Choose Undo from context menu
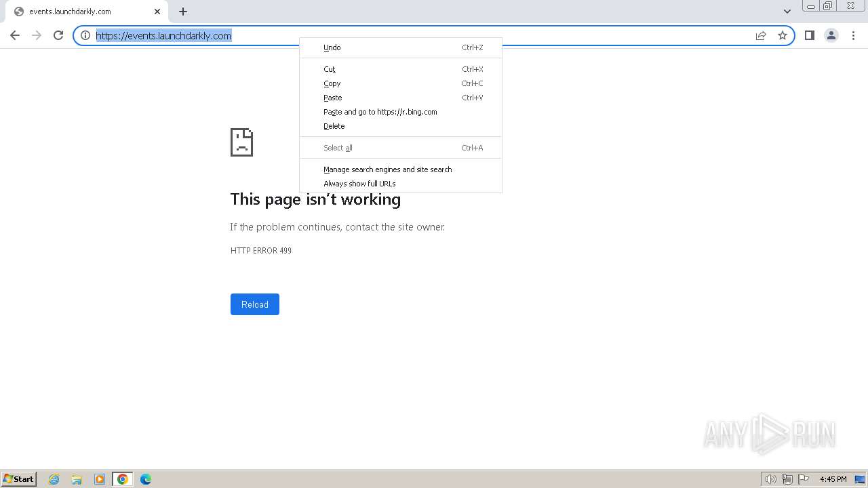Viewport: 868px width, 488px height. point(401,47)
